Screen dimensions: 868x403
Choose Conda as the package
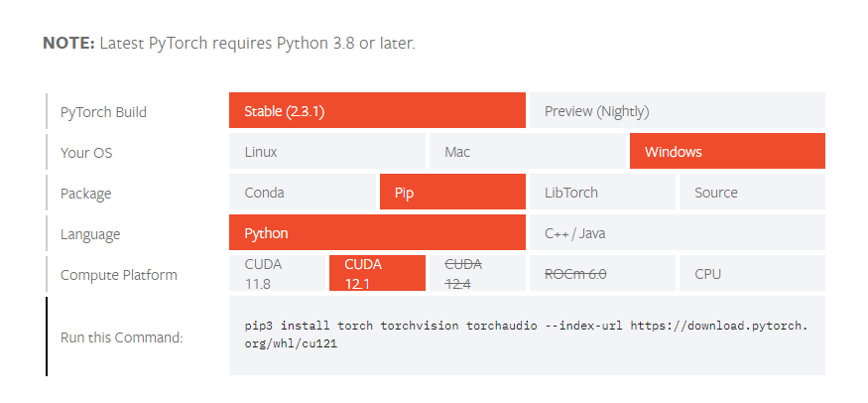click(303, 193)
